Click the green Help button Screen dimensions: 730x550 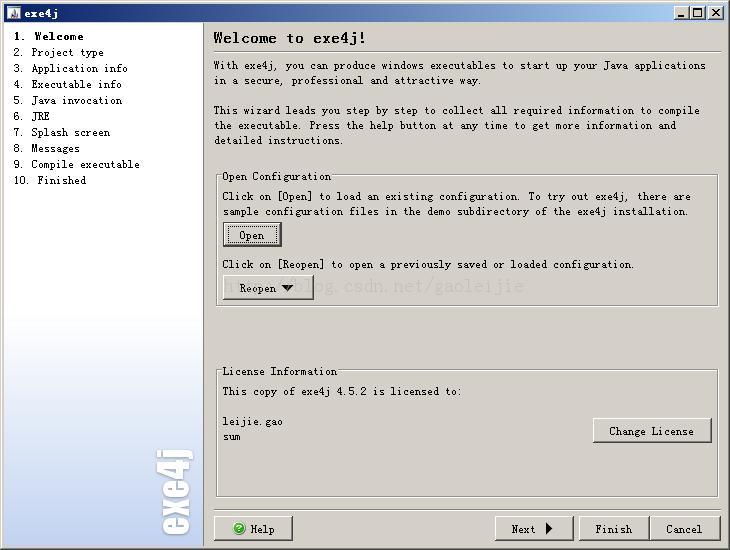[x=253, y=529]
